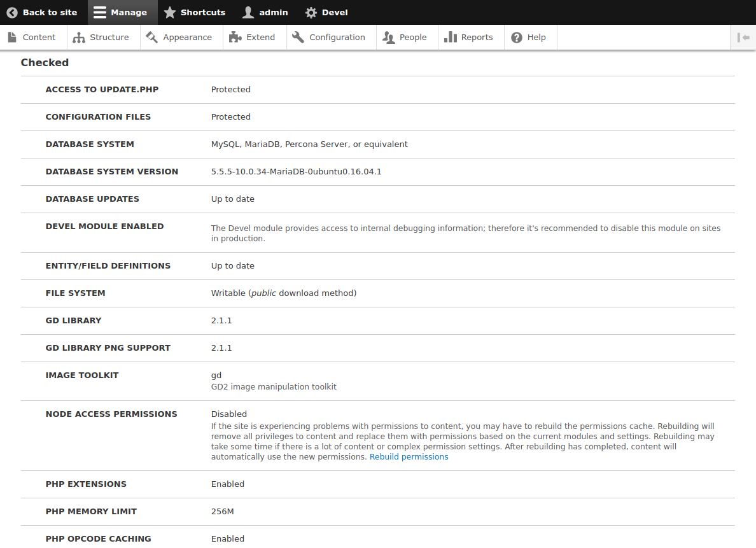Open the Reports menu label
This screenshot has height=548, width=756.
click(x=477, y=37)
